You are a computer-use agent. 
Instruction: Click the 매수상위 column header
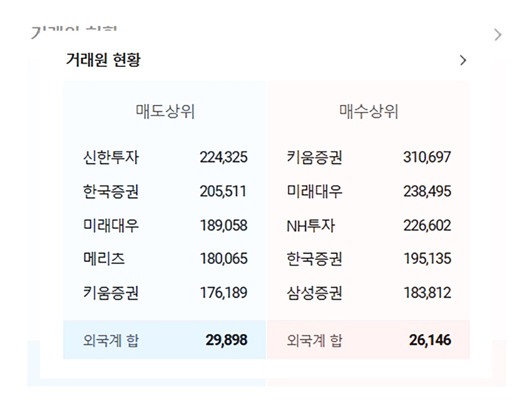[369, 111]
